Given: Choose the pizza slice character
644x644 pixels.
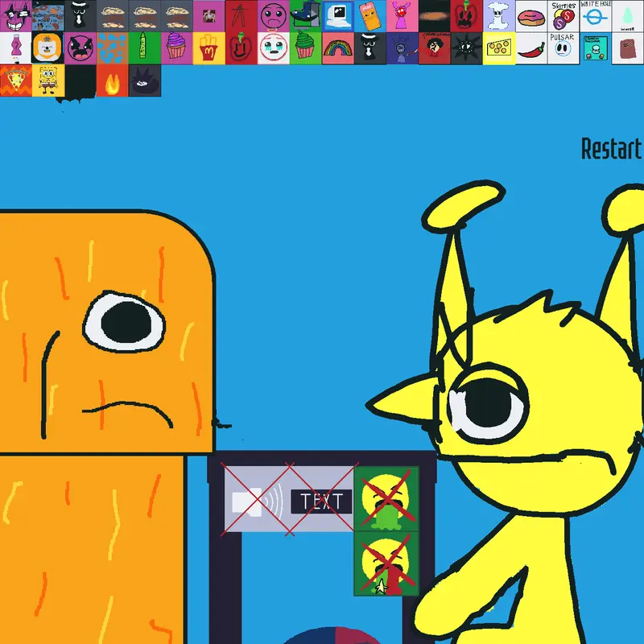Looking at the screenshot, I should [15, 80].
